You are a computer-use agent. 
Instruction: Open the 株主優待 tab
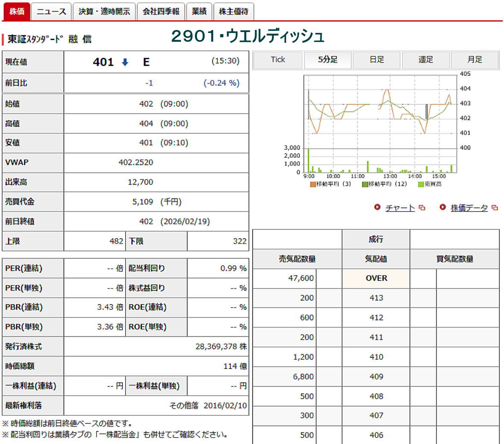tap(234, 12)
